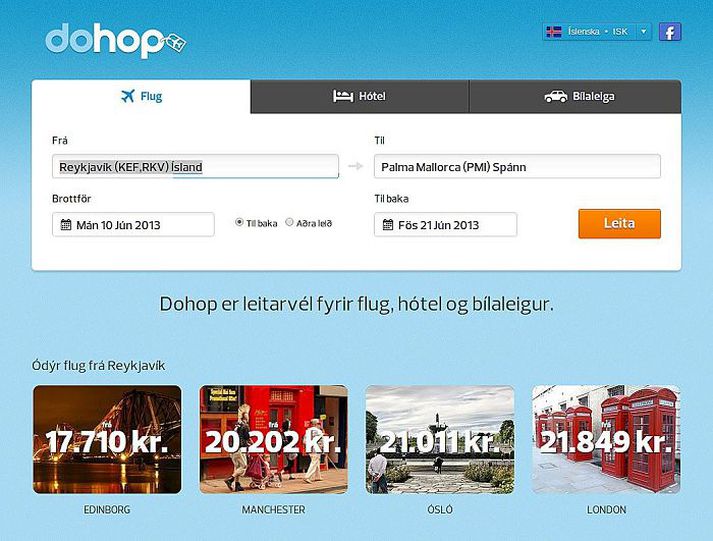This screenshot has width=713, height=541.
Task: Click the Icelandic flag icon
Action: coord(553,32)
